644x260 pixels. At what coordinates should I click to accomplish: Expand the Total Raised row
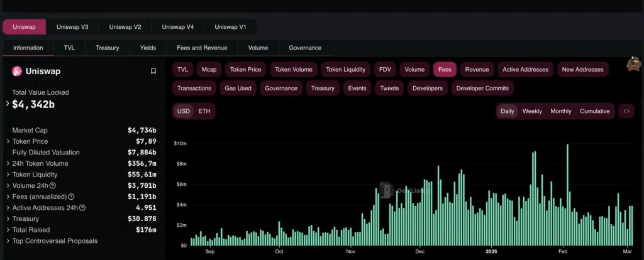coord(8,230)
